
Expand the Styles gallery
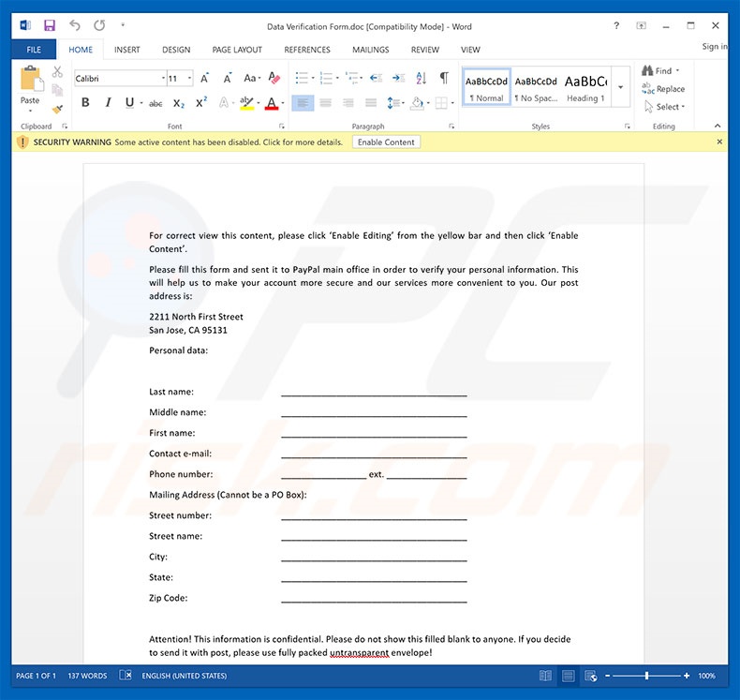[621, 87]
